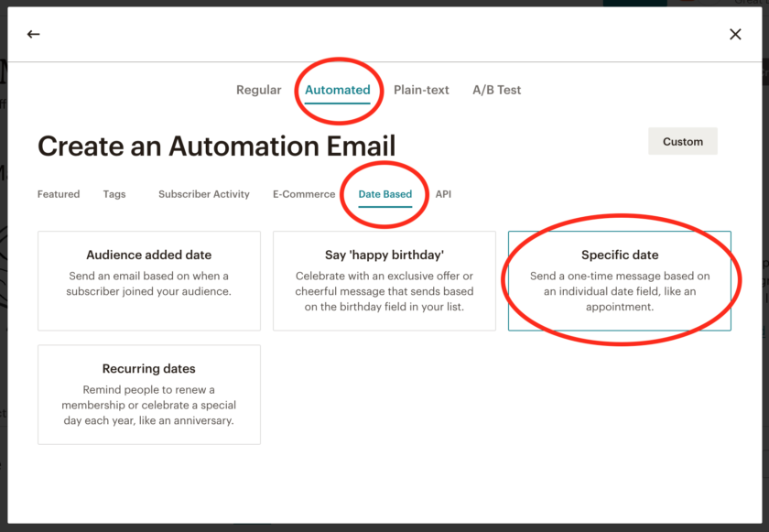The image size is (769, 532).
Task: Select the Automated tab
Action: click(338, 90)
